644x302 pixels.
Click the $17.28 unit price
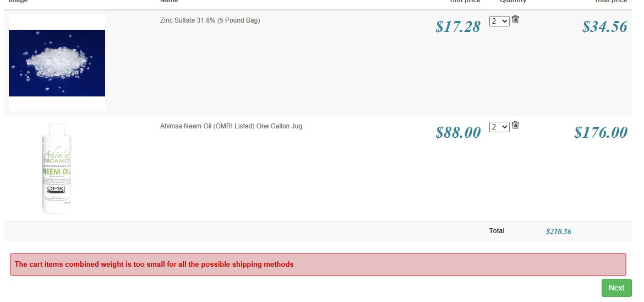[457, 26]
